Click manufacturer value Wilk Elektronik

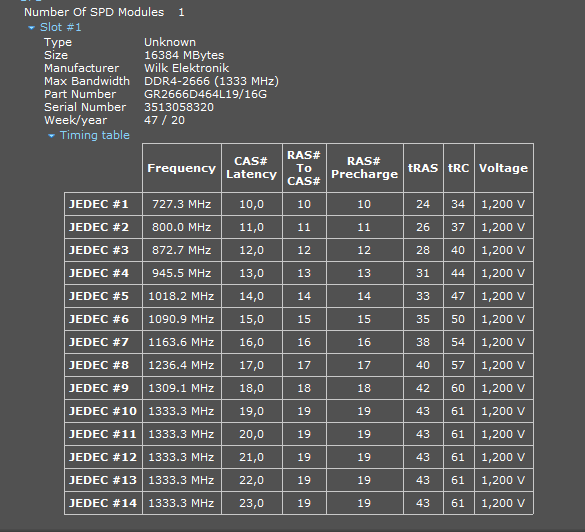[187, 68]
